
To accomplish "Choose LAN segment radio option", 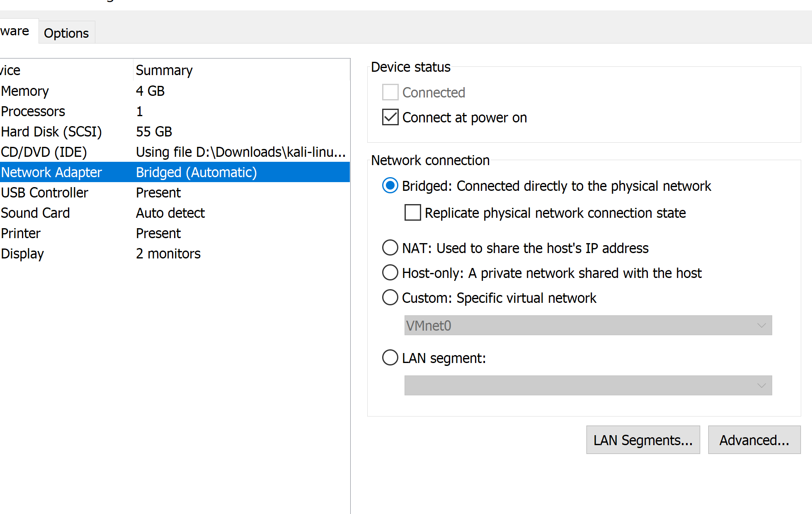I will [x=390, y=358].
